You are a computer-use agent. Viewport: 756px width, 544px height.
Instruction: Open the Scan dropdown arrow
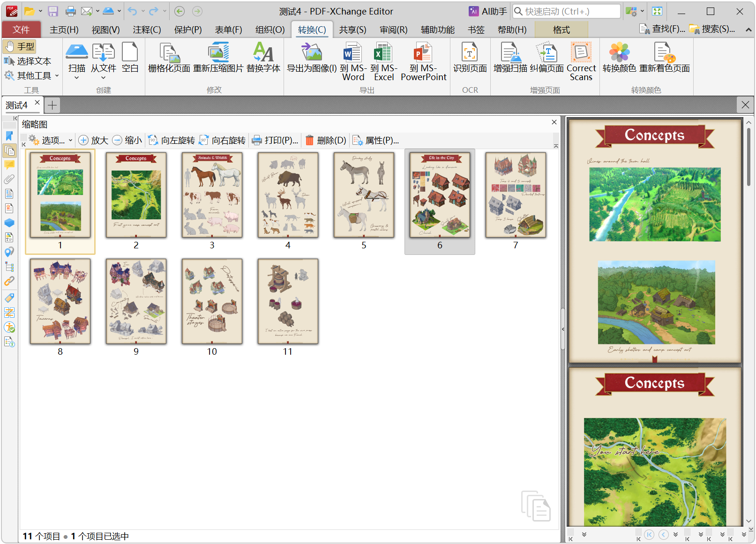[77, 78]
